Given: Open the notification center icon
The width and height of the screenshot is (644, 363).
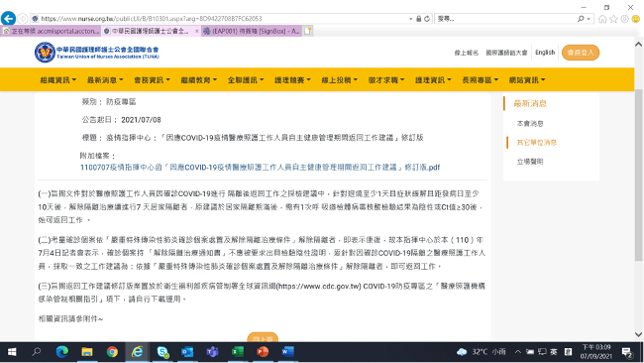Looking at the screenshot, I should click(x=627, y=352).
